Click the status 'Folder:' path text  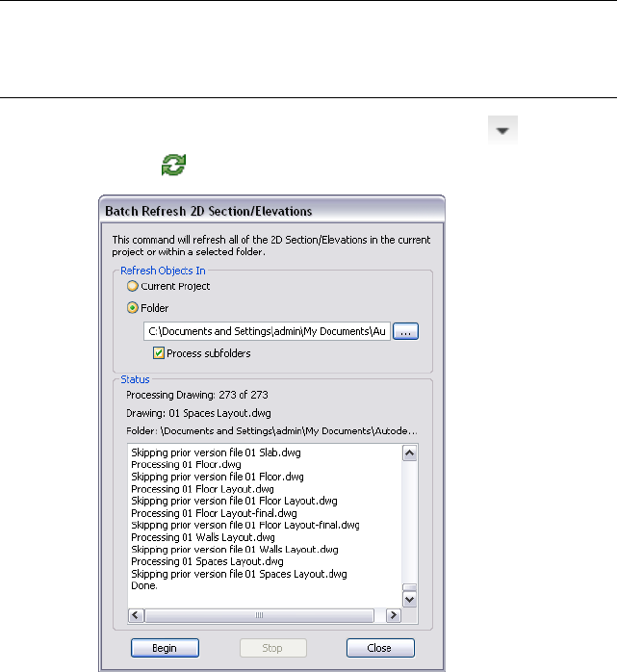tap(271, 430)
